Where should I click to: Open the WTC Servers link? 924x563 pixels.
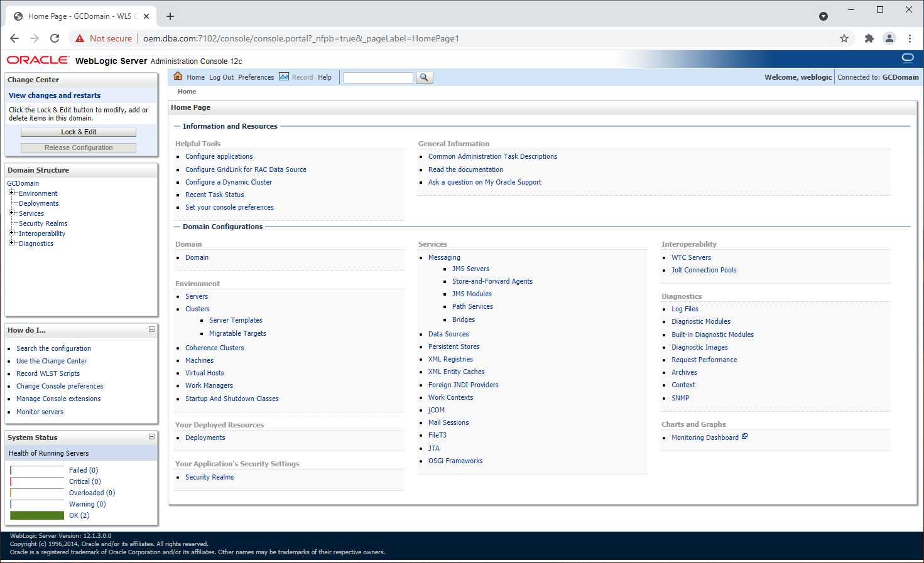691,257
